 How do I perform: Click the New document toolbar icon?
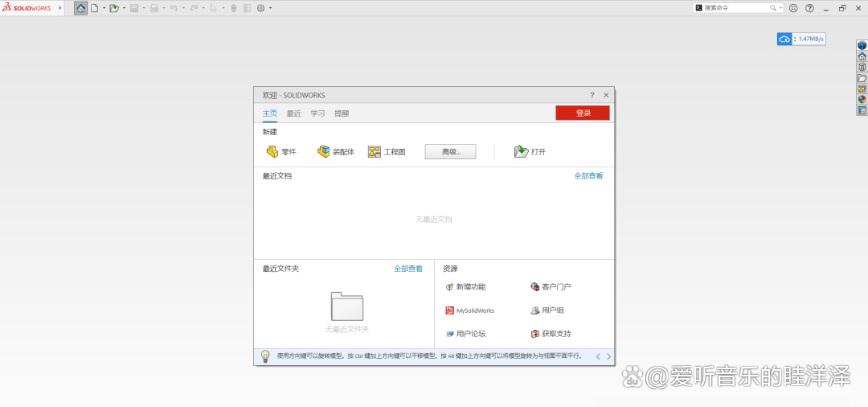[x=95, y=8]
